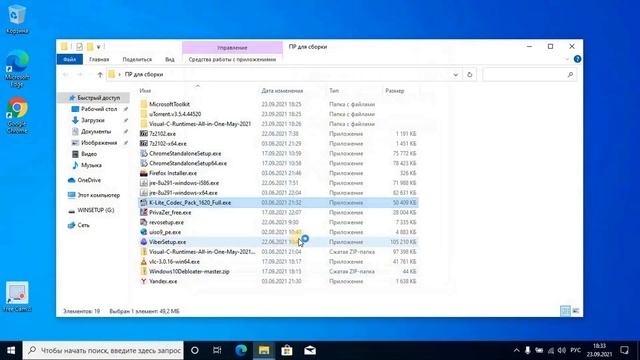The width and height of the screenshot is (640, 360).
Task: Open the taskbar clock and date
Action: coord(599,350)
